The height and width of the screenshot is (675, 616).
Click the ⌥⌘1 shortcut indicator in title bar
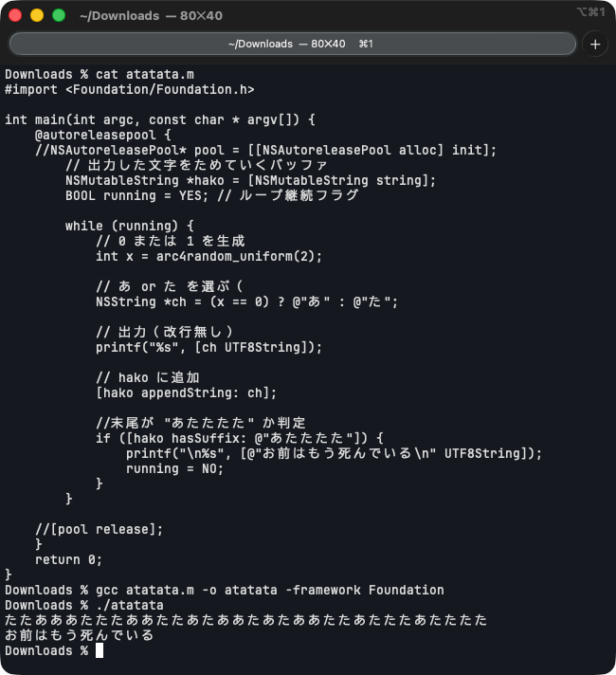[591, 12]
